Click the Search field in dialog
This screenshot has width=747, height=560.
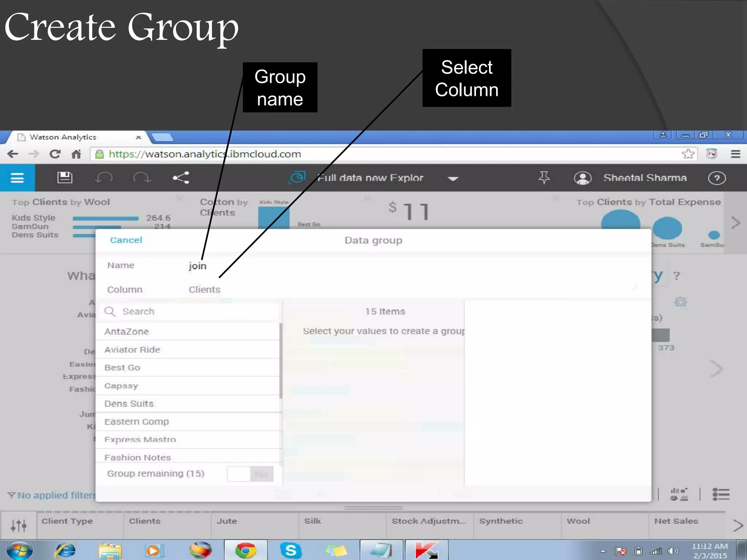coord(190,311)
